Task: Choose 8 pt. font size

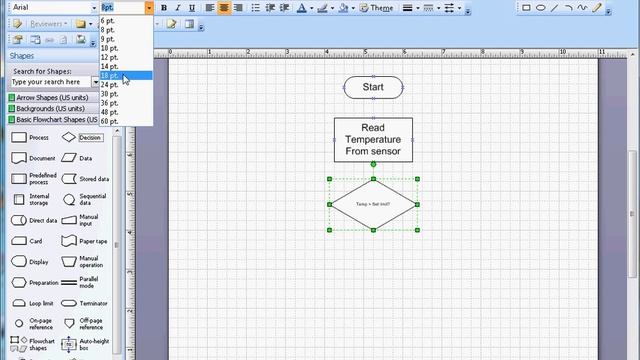Action: point(126,30)
